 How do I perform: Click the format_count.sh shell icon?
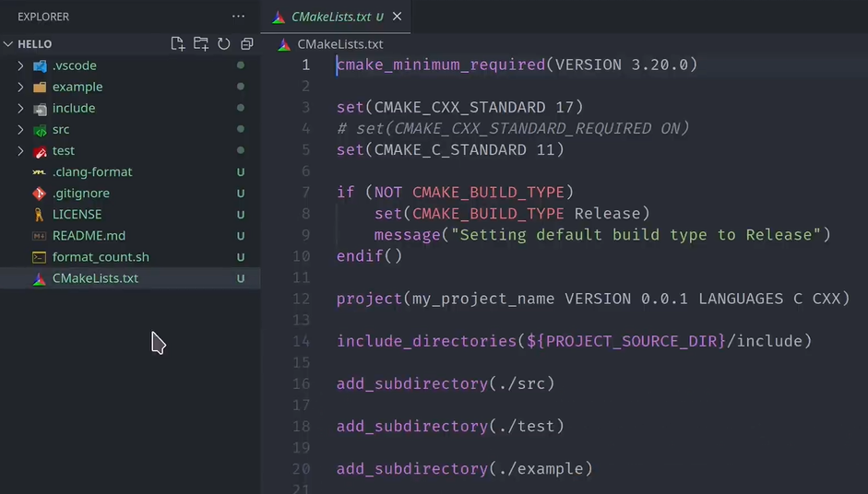click(39, 257)
